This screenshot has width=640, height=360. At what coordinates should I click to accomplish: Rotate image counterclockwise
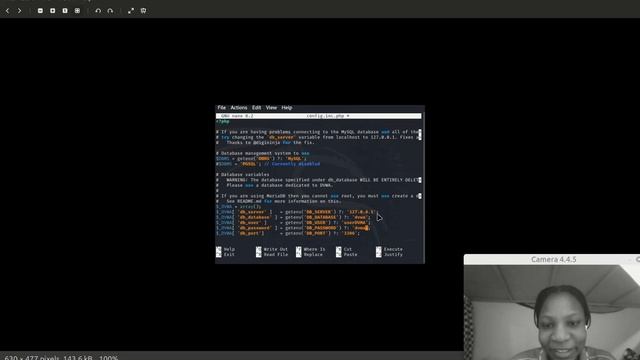(x=98, y=11)
